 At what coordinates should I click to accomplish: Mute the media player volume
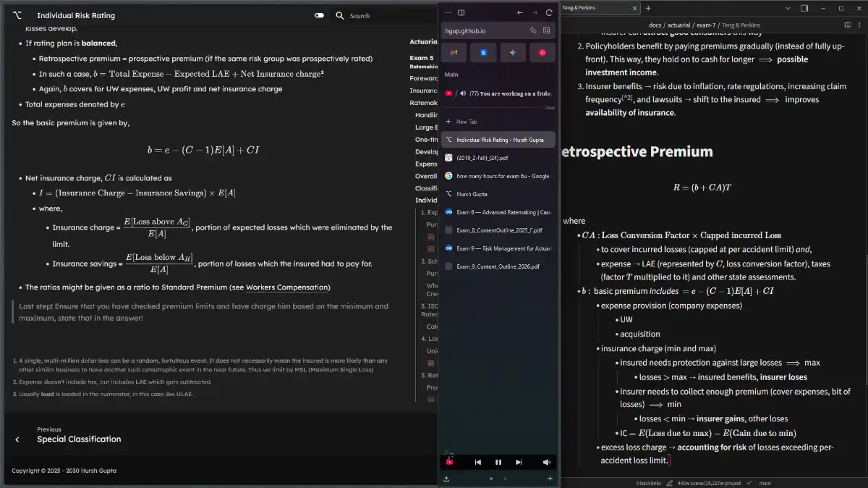pyautogui.click(x=547, y=462)
